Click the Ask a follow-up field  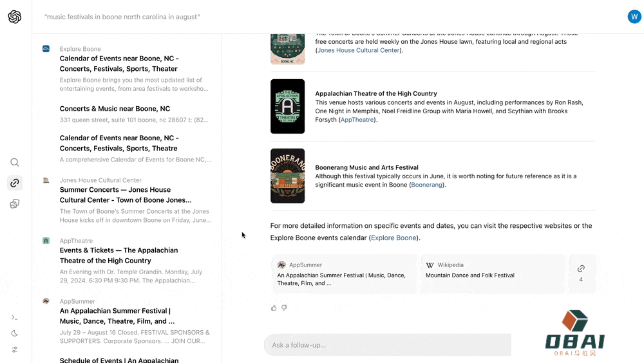pyautogui.click(x=388, y=345)
